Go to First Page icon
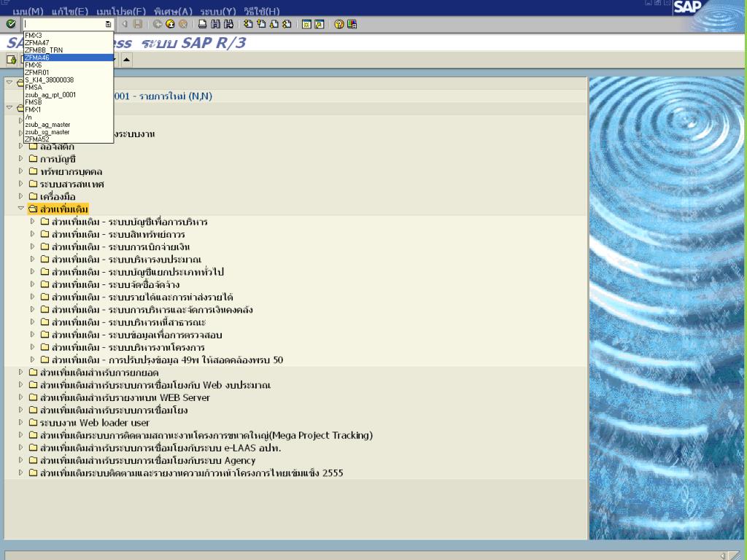This screenshot has width=747, height=560. tap(248, 24)
